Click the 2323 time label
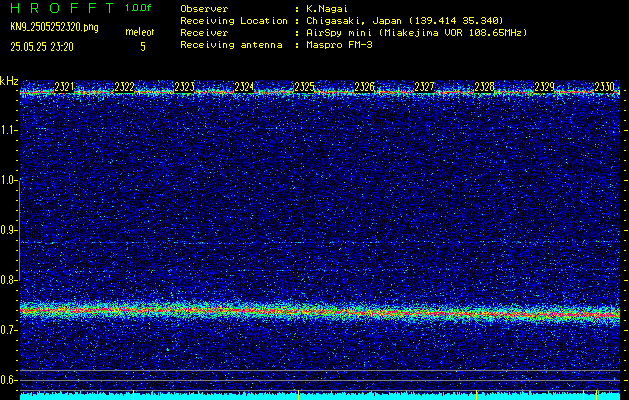 (184, 87)
